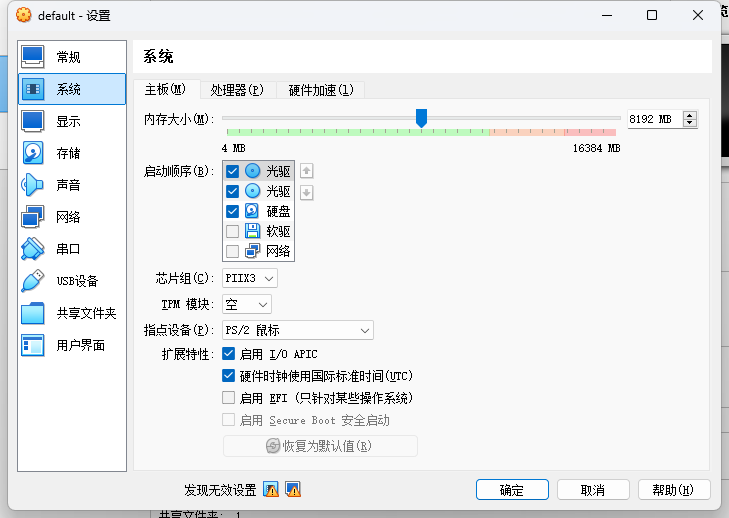Select 存储 text in the sidebar list
Screen dimensions: 729x518
tap(68, 153)
